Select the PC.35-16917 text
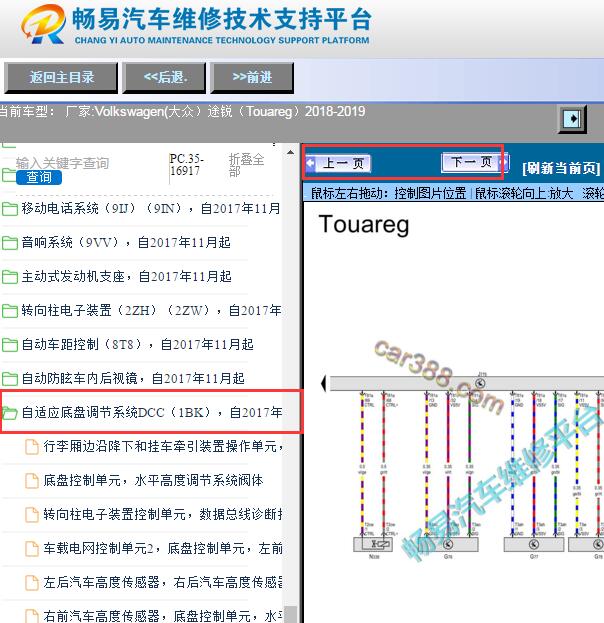This screenshot has height=623, width=604. coord(187,164)
